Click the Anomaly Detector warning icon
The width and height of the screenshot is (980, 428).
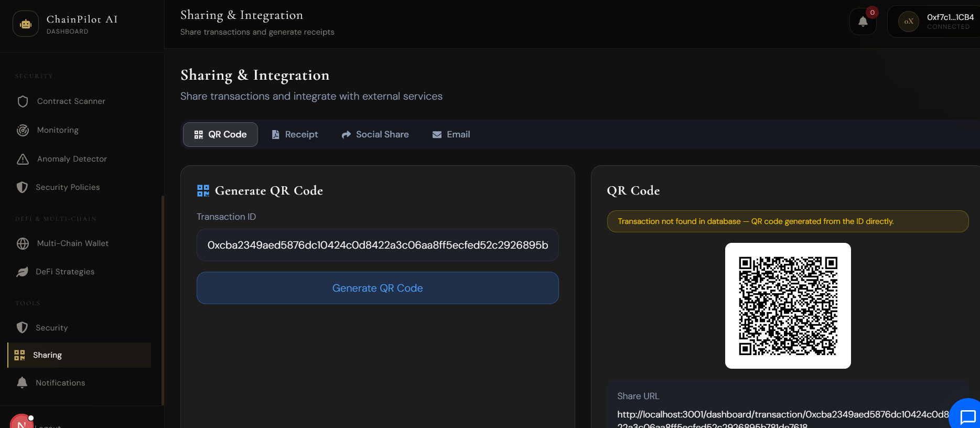pyautogui.click(x=23, y=159)
